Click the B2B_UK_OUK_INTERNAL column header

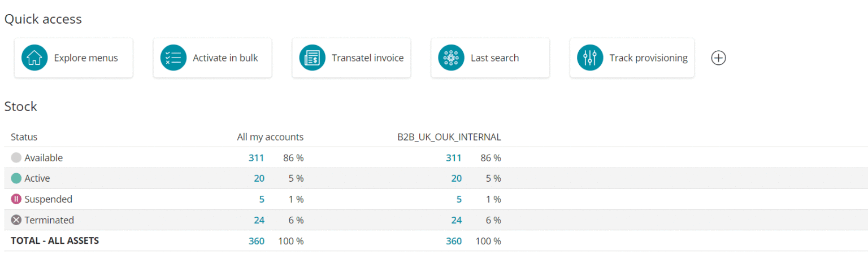449,137
